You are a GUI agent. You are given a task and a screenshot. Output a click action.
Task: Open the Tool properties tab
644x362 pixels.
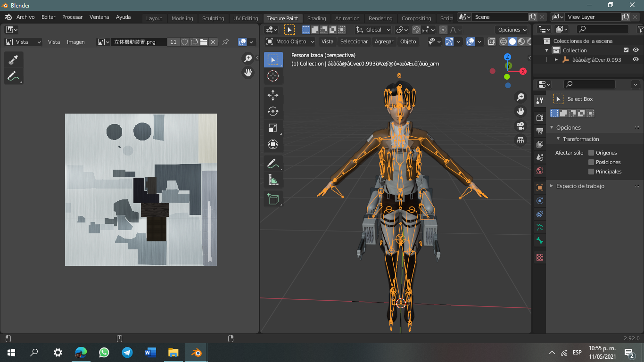click(540, 101)
